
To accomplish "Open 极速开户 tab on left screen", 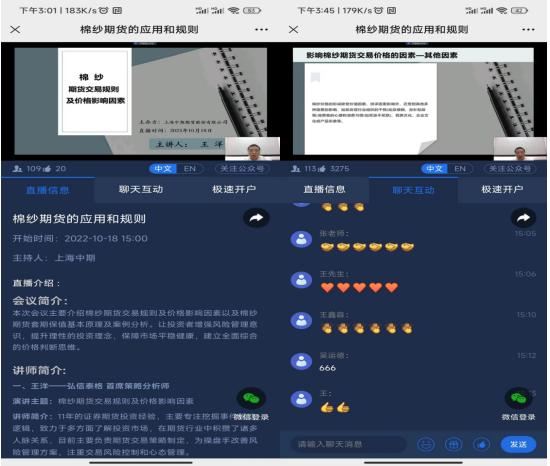I will pyautogui.click(x=234, y=190).
